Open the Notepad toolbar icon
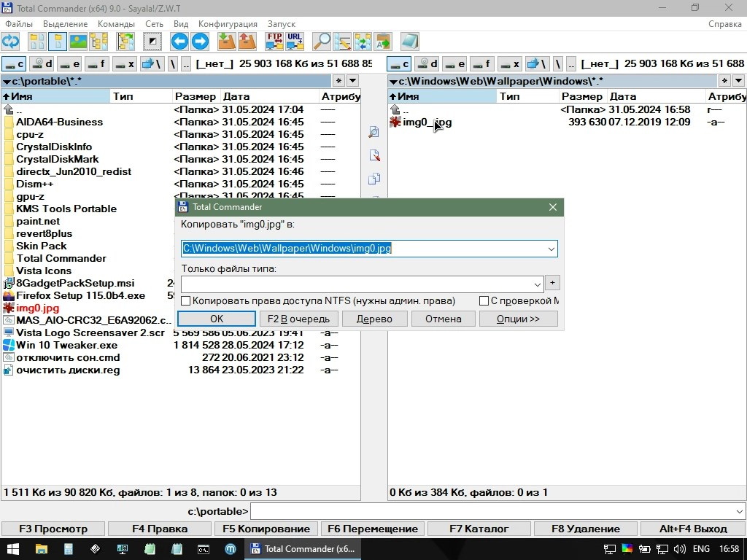The image size is (747, 560). [x=410, y=42]
